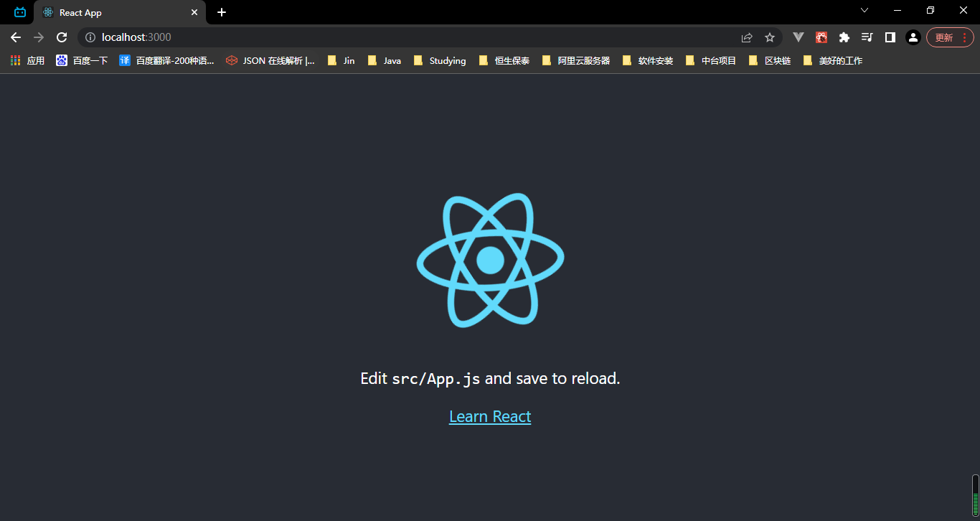980x521 pixels.
Task: Toggle the browser side panel
Action: tap(890, 37)
